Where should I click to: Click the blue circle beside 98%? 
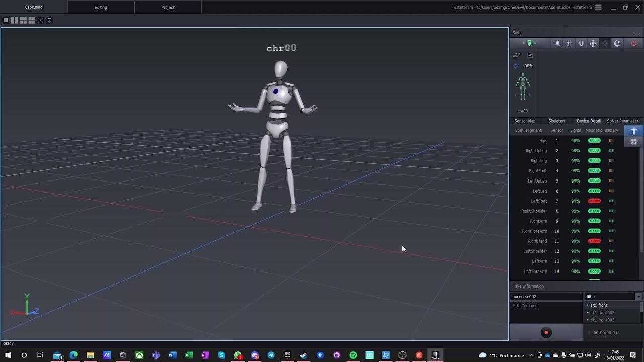point(515,66)
